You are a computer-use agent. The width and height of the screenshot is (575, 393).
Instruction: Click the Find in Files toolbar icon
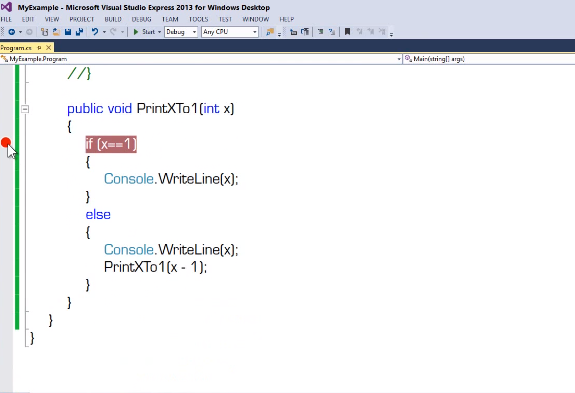tap(270, 32)
